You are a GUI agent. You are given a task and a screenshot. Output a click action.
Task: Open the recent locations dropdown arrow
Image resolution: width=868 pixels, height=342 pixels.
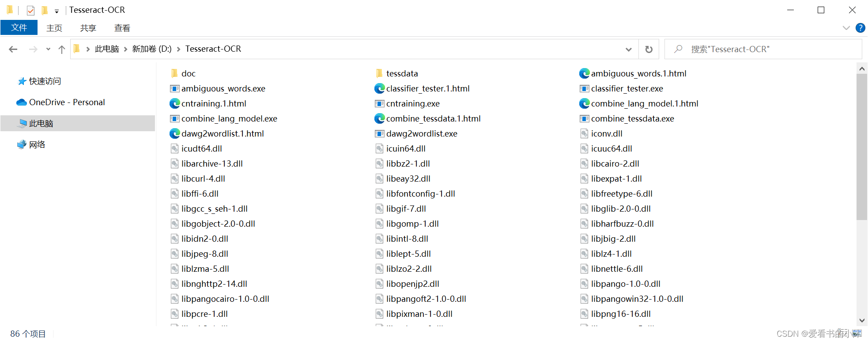click(x=48, y=49)
